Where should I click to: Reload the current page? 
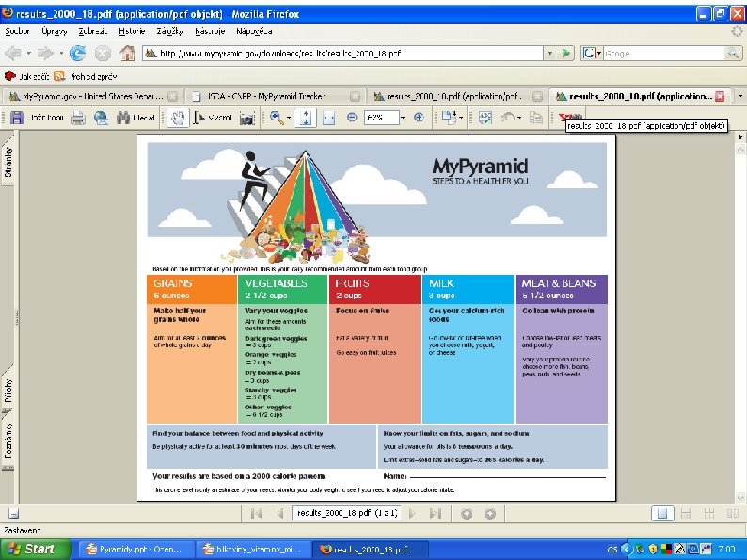click(78, 54)
